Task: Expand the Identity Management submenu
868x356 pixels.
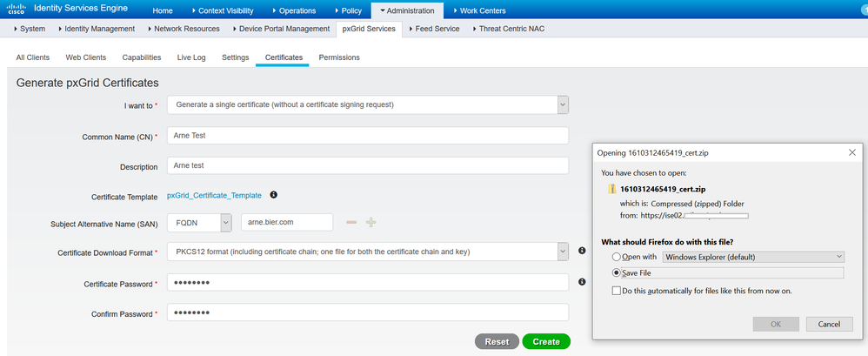Action: pos(97,29)
